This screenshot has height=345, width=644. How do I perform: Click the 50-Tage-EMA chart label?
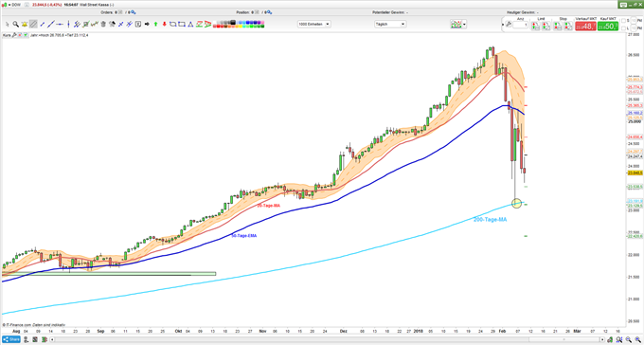[x=244, y=236]
